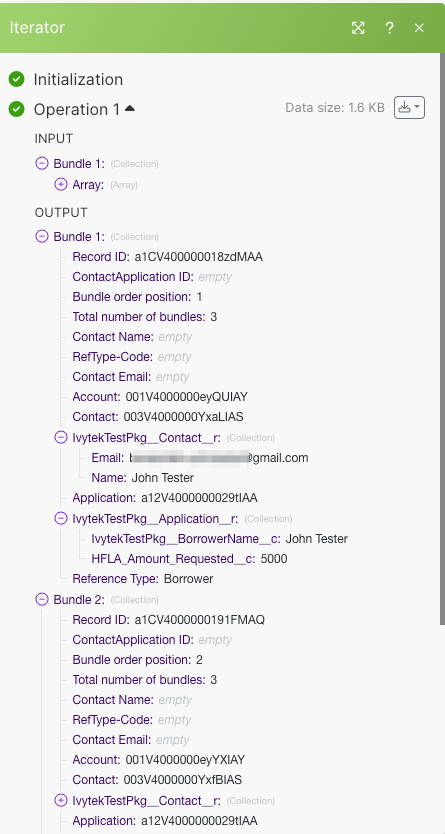Expand IvytekTestPkg__Contact__r in Bundle 2

click(x=61, y=800)
